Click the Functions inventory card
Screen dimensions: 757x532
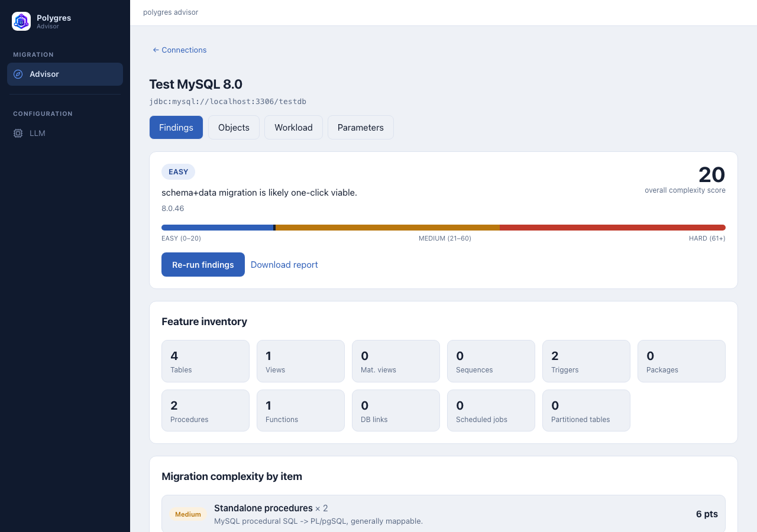(300, 411)
